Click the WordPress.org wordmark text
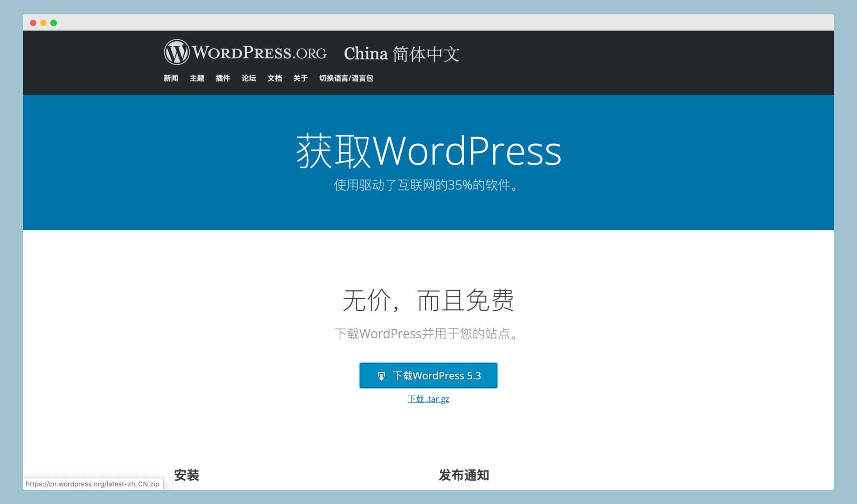Screen dimensions: 857x504 [259, 53]
